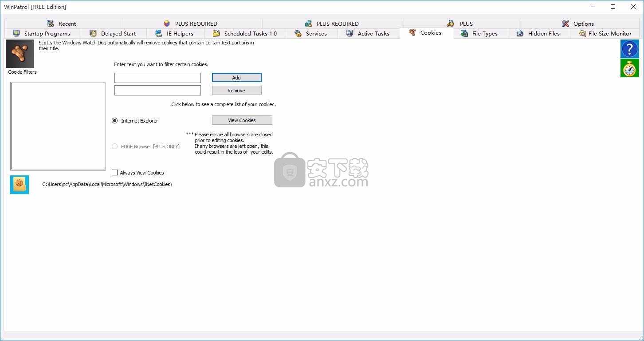Click the magnifier icon on the PLUS tab

tap(450, 24)
